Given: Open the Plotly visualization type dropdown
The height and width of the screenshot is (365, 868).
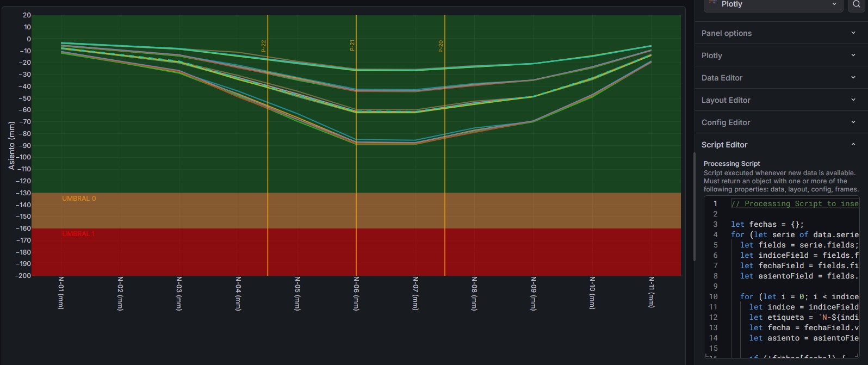Looking at the screenshot, I should [x=773, y=4].
